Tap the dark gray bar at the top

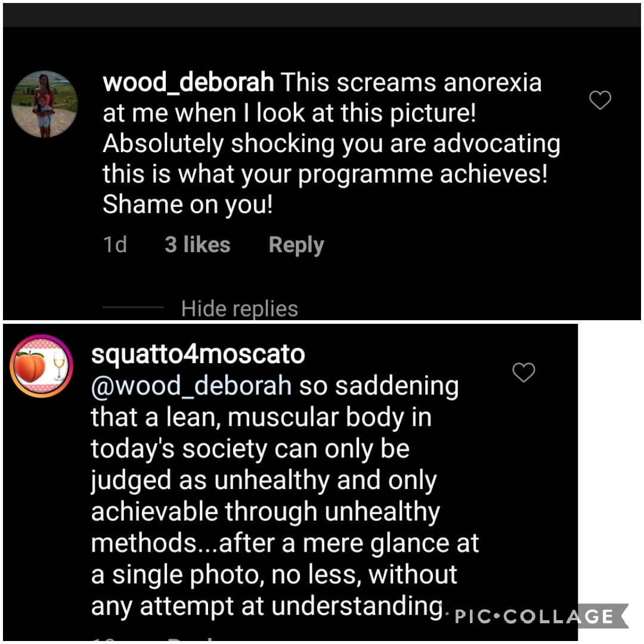(322, 15)
